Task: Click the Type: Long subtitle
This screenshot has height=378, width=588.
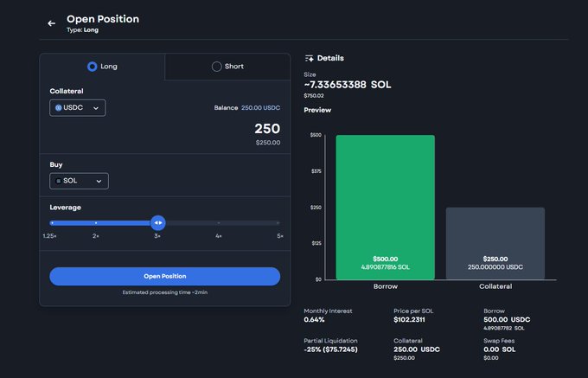Action: [x=82, y=30]
